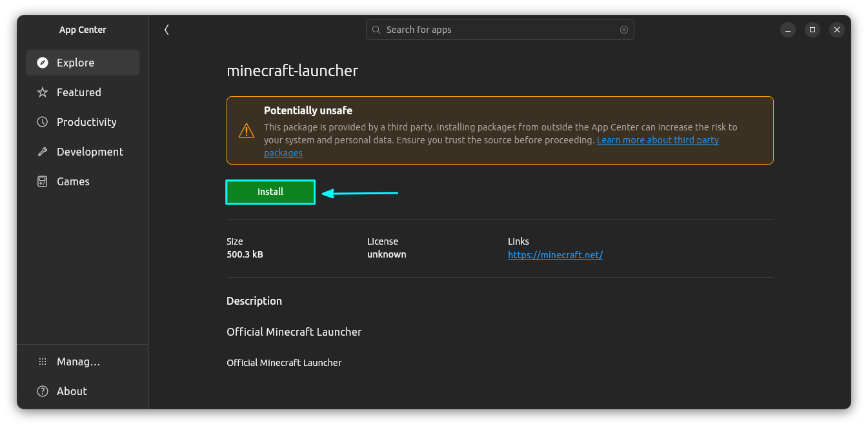Go back with the left chevron
The height and width of the screenshot is (428, 868).
coord(167,30)
